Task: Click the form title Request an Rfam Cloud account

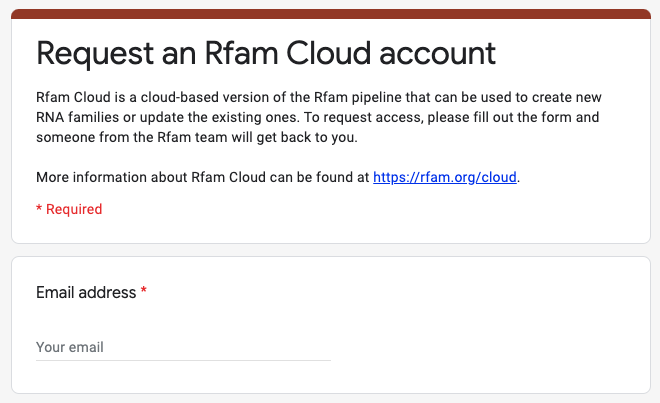Action: [x=266, y=53]
